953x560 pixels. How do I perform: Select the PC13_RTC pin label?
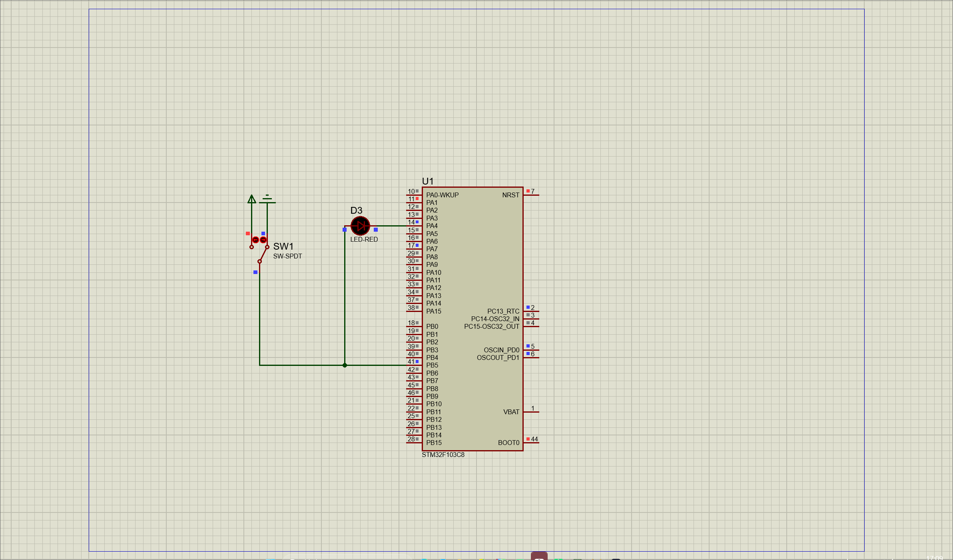(x=503, y=311)
